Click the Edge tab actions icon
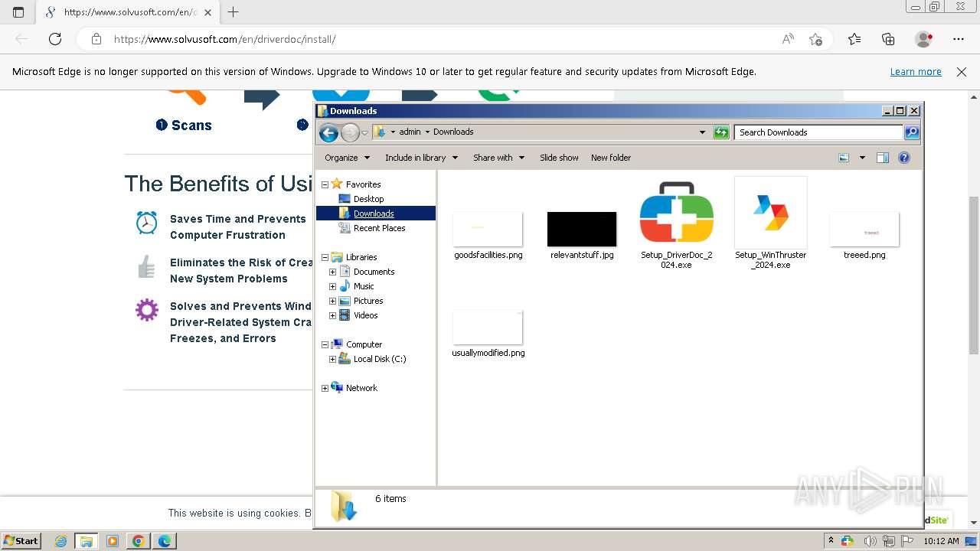Viewport: 980px width, 551px height. tap(18, 12)
